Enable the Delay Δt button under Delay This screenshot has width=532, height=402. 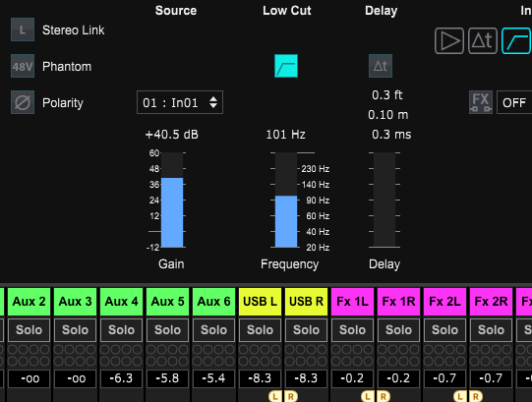[381, 66]
